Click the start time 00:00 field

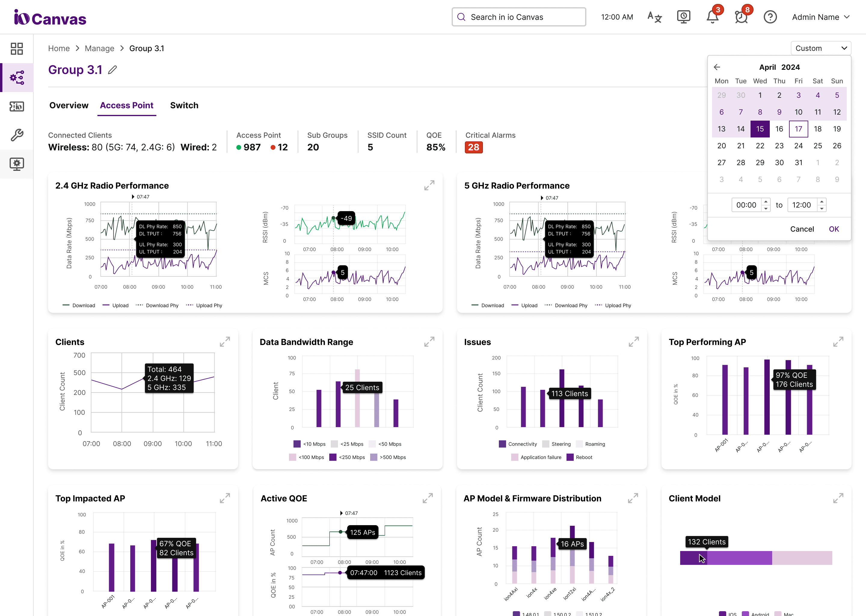pos(746,205)
